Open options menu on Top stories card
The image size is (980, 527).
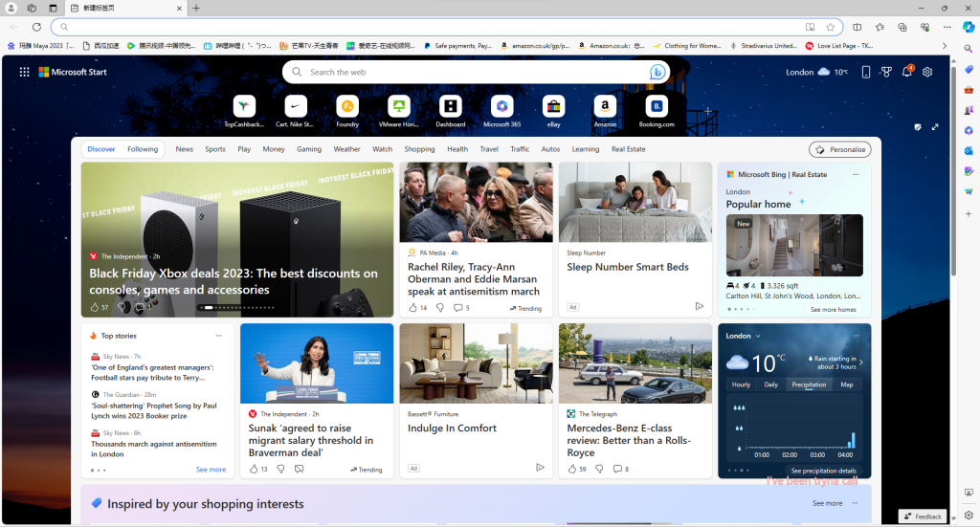219,336
